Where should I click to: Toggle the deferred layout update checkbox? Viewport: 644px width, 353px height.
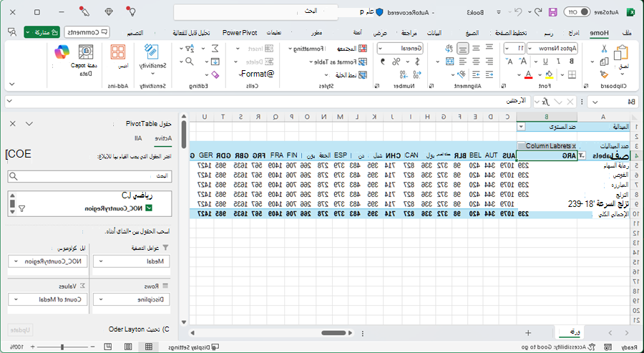[166, 329]
